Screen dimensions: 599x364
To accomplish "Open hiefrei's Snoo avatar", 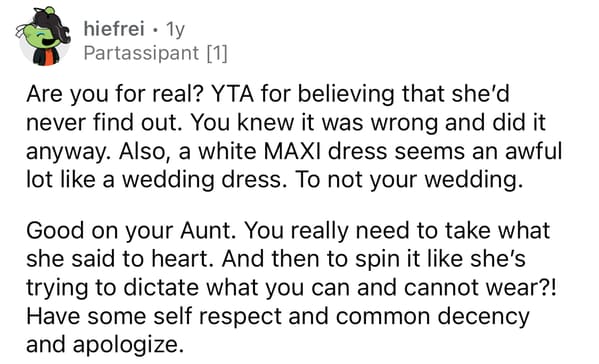I will [43, 36].
